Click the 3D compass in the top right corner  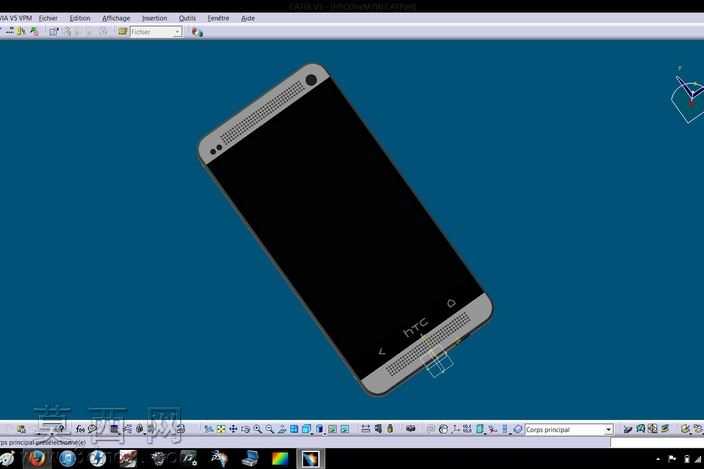pyautogui.click(x=688, y=96)
